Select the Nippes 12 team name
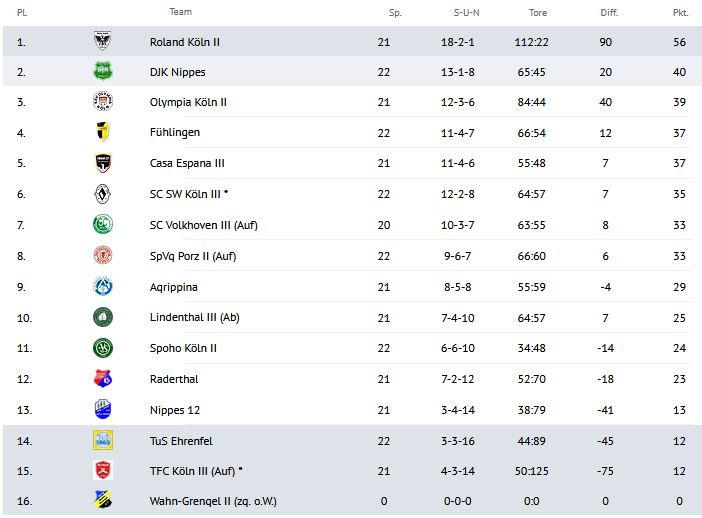The width and height of the screenshot is (702, 518). (174, 409)
